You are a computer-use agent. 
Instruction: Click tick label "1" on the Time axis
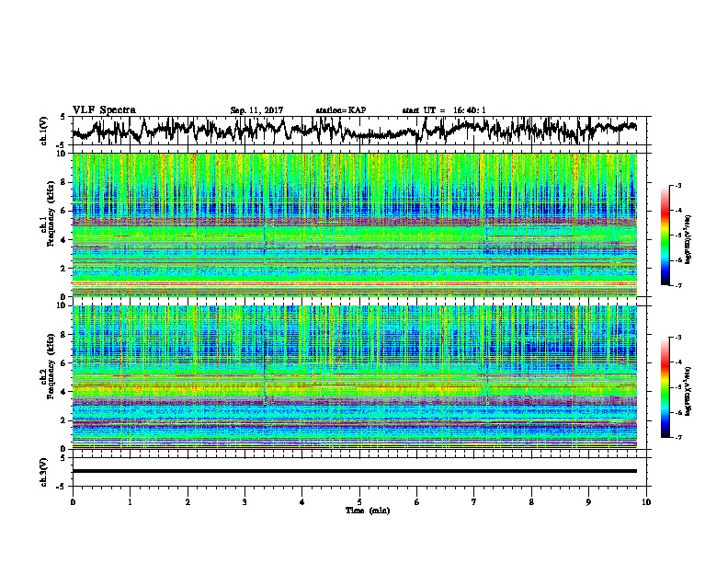[x=130, y=502]
